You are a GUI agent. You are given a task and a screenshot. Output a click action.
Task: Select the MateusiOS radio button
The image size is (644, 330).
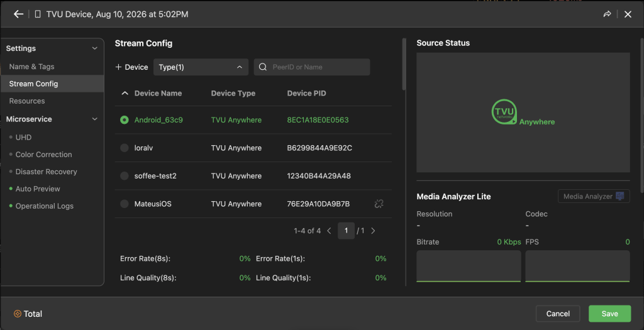[125, 204]
